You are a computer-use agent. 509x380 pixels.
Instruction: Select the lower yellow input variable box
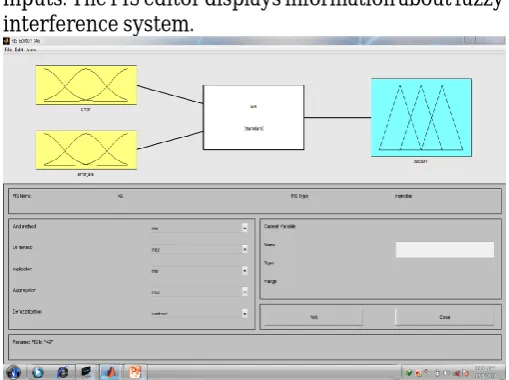point(86,150)
